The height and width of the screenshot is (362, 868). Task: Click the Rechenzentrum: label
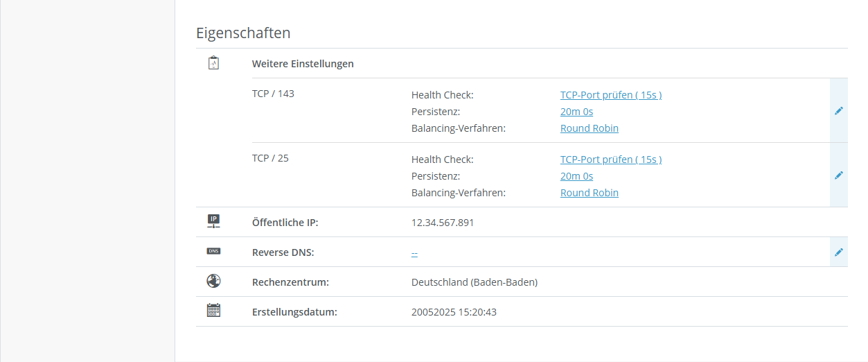click(290, 282)
